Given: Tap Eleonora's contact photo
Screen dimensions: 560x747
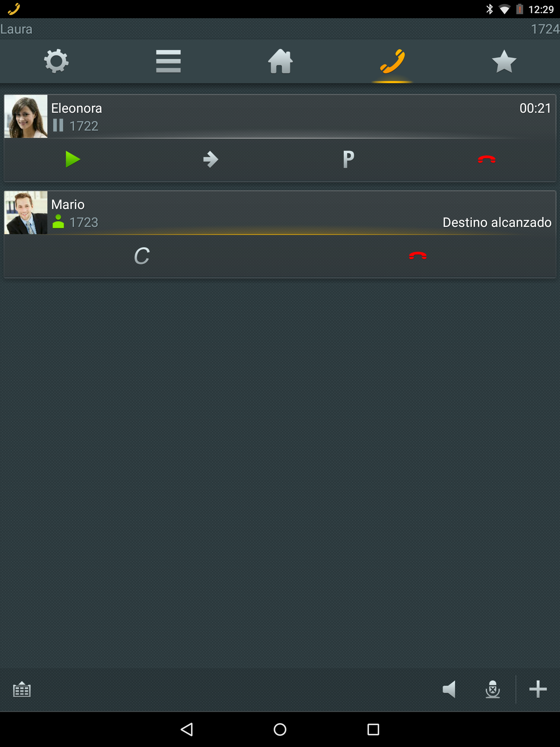Looking at the screenshot, I should (x=26, y=116).
